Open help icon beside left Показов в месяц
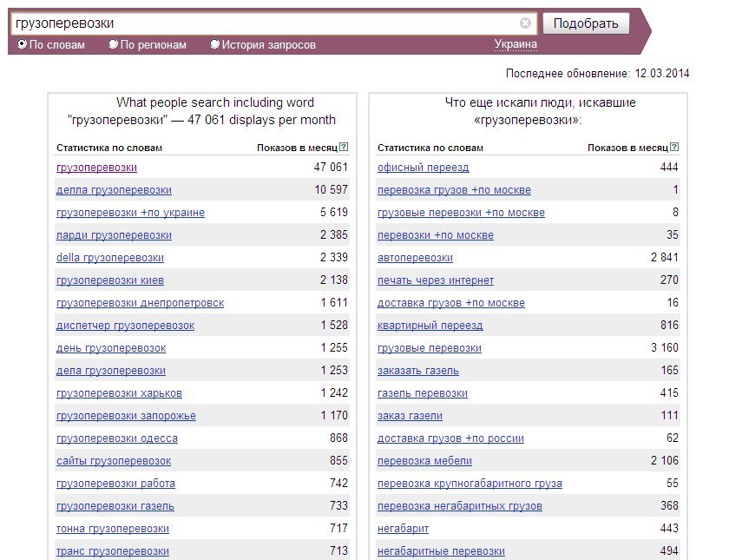 (344, 147)
